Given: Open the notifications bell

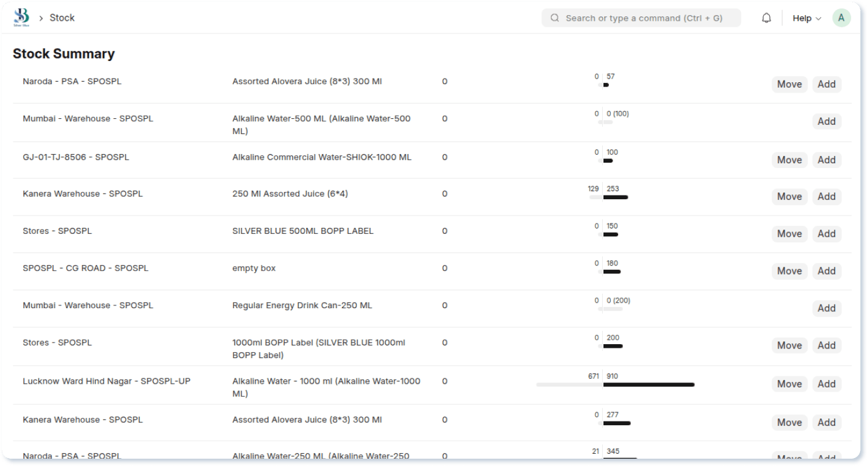Looking at the screenshot, I should (x=766, y=18).
